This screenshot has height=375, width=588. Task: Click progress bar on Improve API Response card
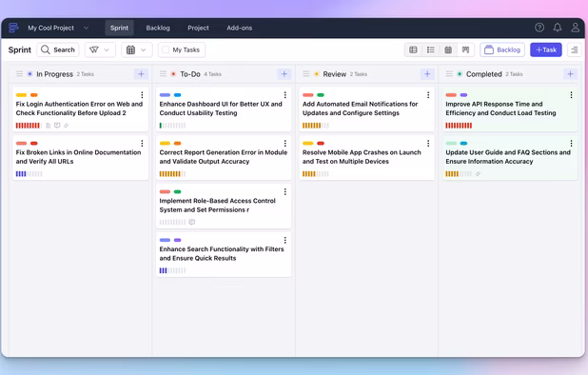tap(459, 126)
